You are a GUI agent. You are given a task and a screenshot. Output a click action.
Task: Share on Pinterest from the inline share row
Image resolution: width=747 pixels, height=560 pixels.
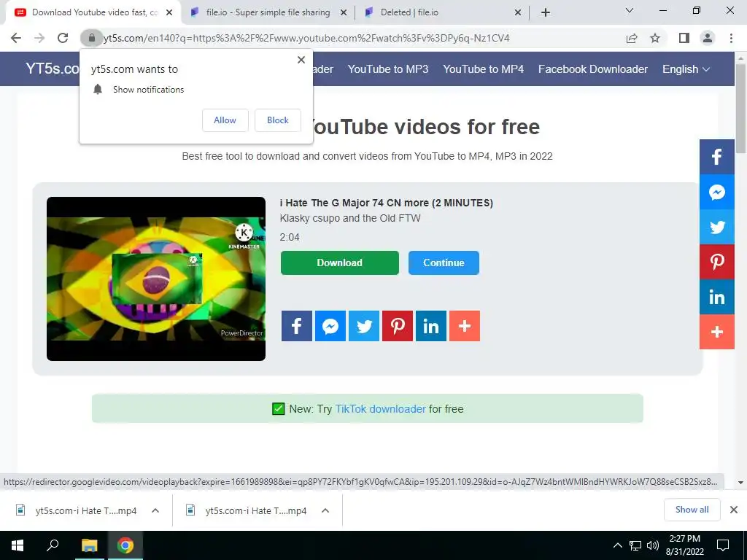pyautogui.click(x=398, y=326)
